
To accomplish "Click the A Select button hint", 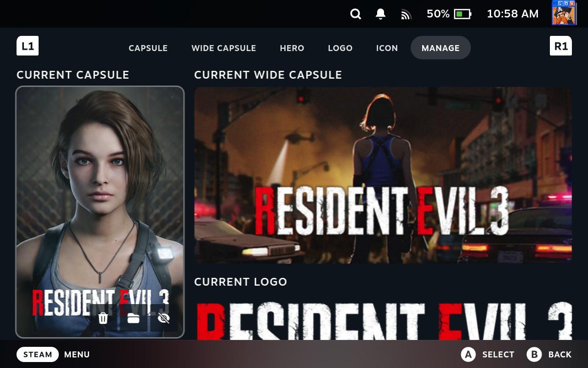I will click(x=488, y=354).
